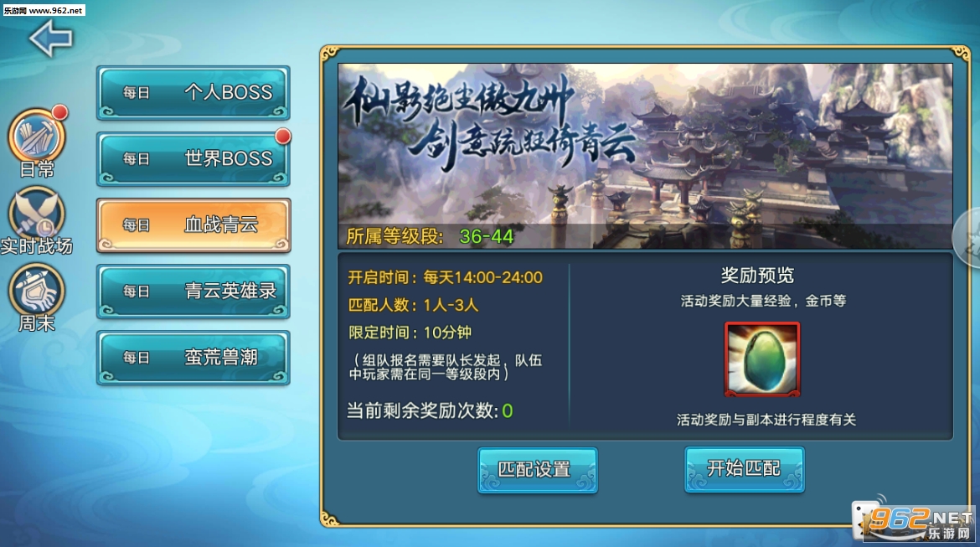Click the 仙影绝尘傲九州 banner image
980x547 pixels.
point(645,156)
